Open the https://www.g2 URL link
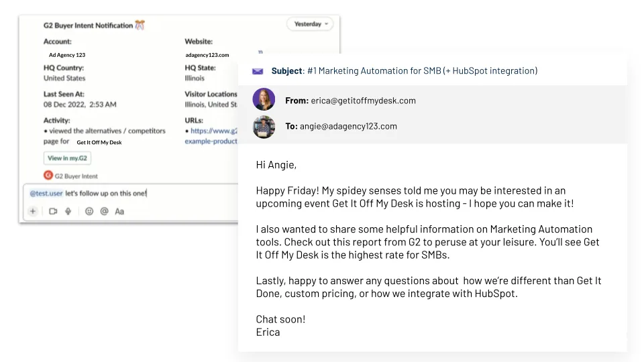 214,131
